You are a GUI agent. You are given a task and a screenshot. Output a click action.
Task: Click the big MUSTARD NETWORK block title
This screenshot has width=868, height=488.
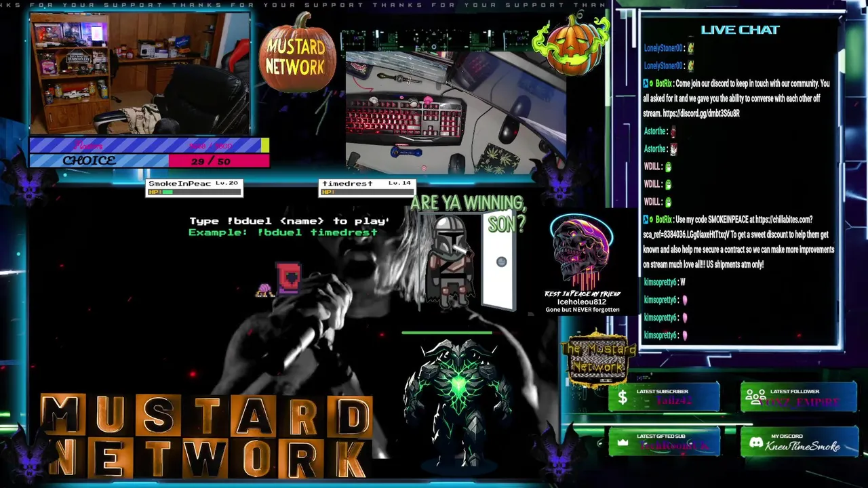tap(207, 436)
